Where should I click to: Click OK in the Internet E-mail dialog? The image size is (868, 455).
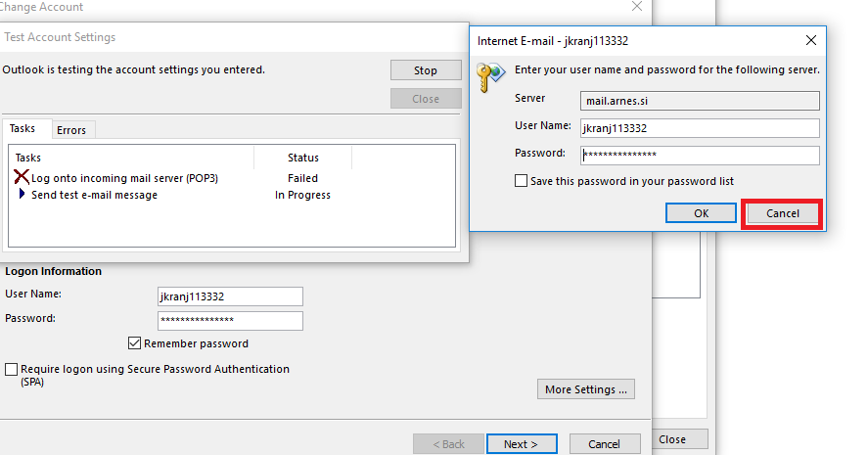[701, 213]
